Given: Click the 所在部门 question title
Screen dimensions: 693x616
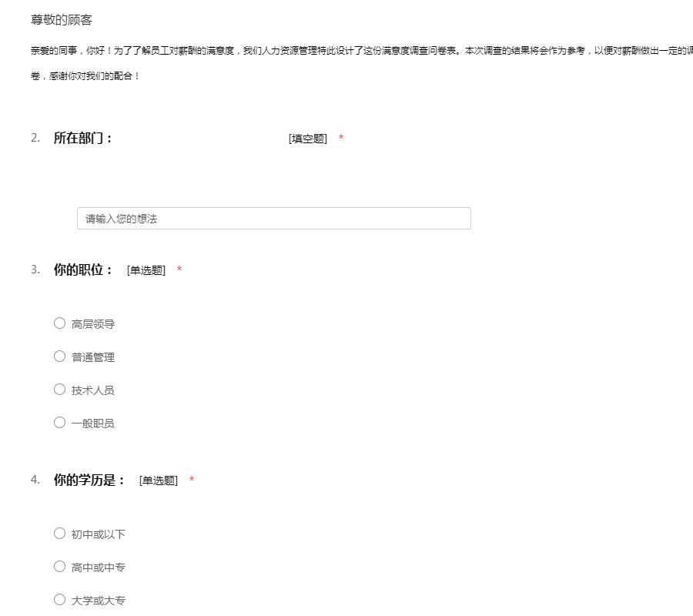Looking at the screenshot, I should point(83,139).
